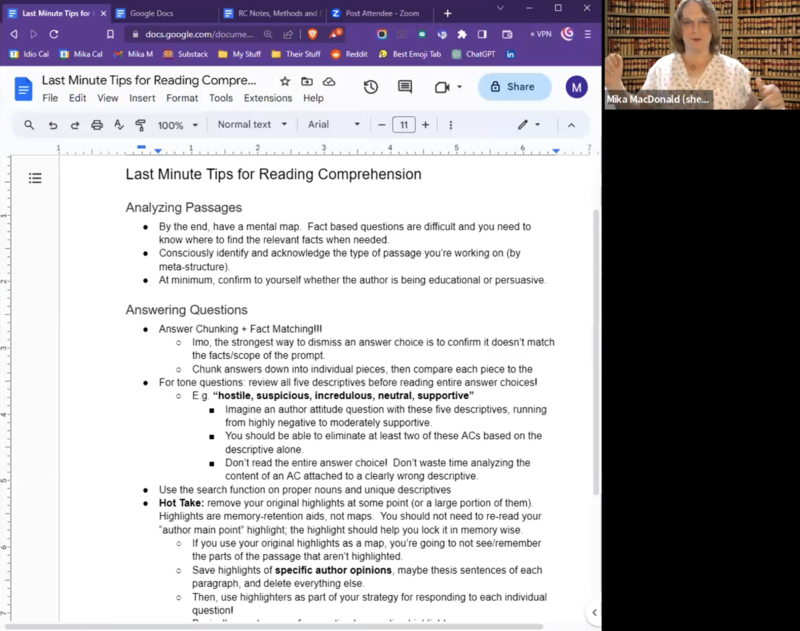Click the Share button
This screenshot has height=631, width=800.
pos(513,87)
